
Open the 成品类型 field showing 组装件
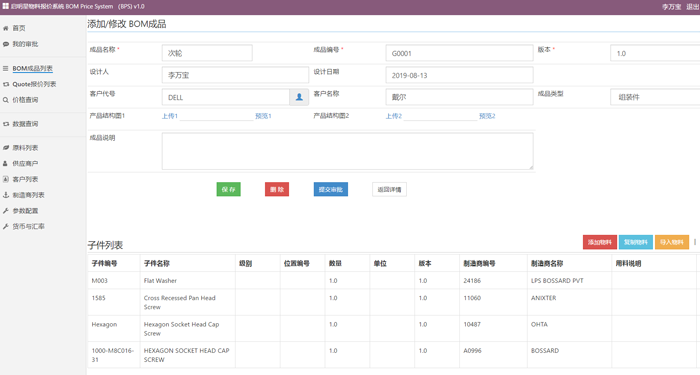655,97
